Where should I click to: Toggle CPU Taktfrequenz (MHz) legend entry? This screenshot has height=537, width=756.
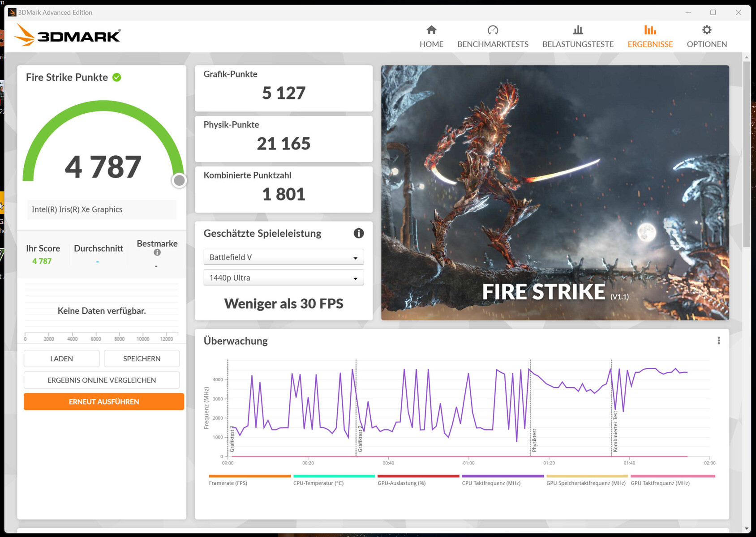coord(503,480)
